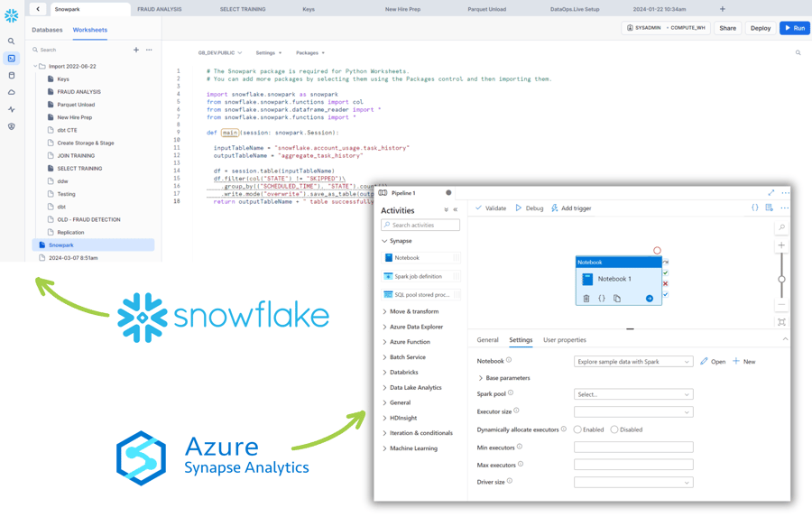Click Add trigger in the Synapse toolbar

point(571,208)
